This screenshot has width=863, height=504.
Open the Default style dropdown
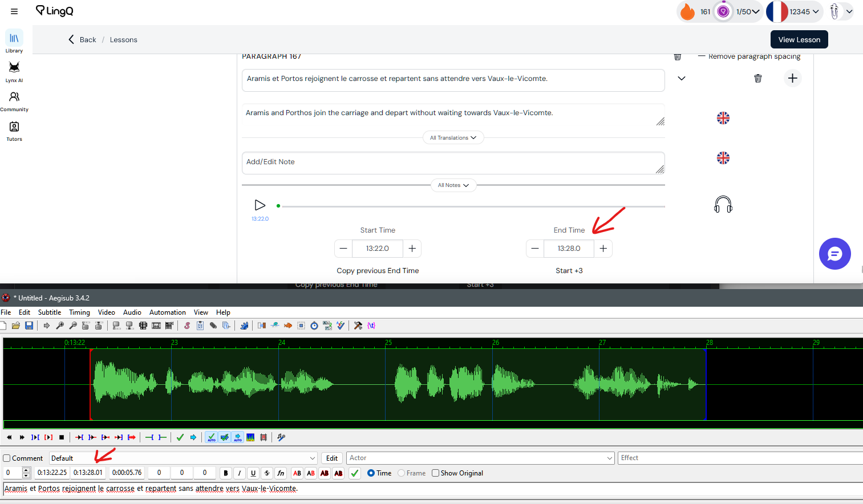[x=313, y=458]
